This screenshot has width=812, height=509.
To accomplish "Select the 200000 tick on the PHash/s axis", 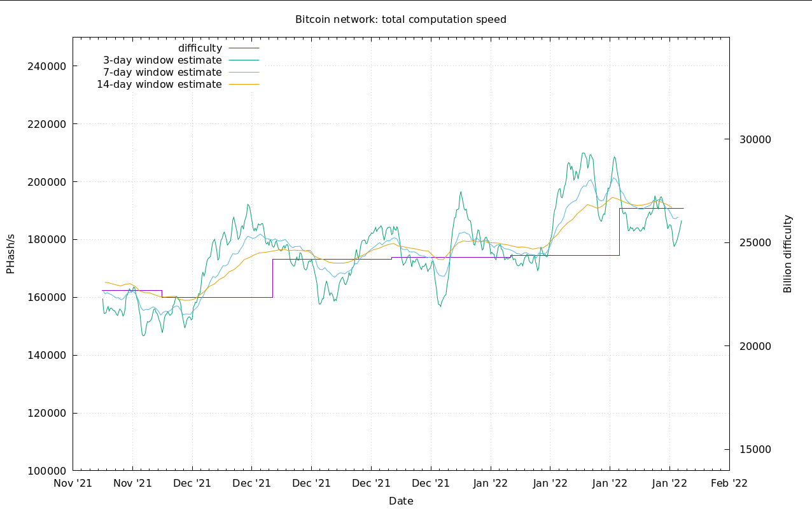I will (x=48, y=182).
